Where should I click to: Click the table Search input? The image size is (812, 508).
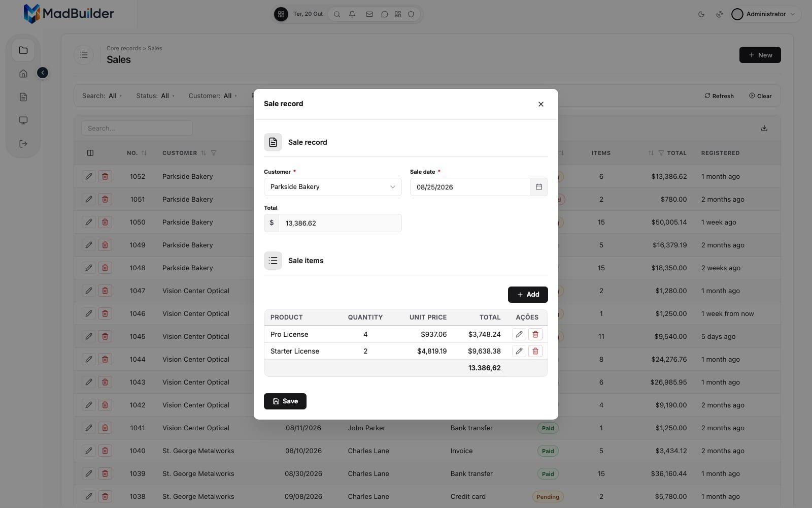tap(137, 128)
